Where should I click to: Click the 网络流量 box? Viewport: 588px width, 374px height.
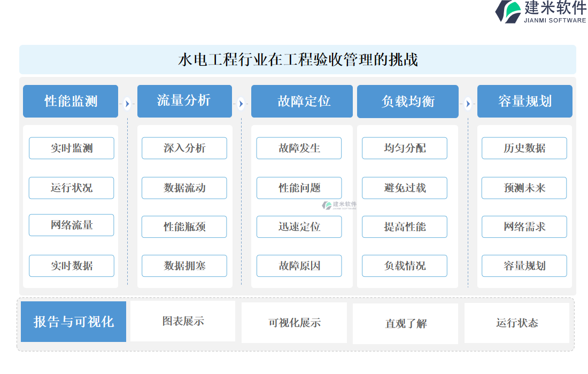[x=72, y=225]
